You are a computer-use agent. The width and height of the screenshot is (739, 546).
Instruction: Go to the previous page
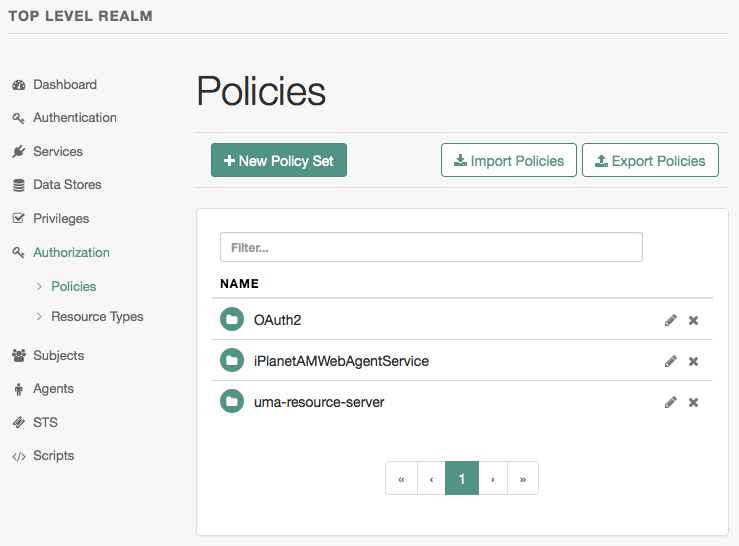pyautogui.click(x=431, y=478)
